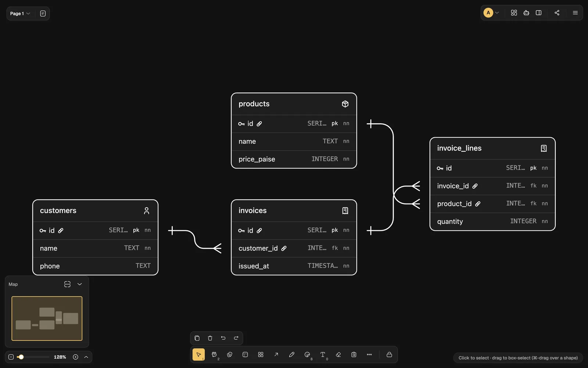Select the hand pan tool
Image resolution: width=588 pixels, height=368 pixels.
[x=214, y=354]
